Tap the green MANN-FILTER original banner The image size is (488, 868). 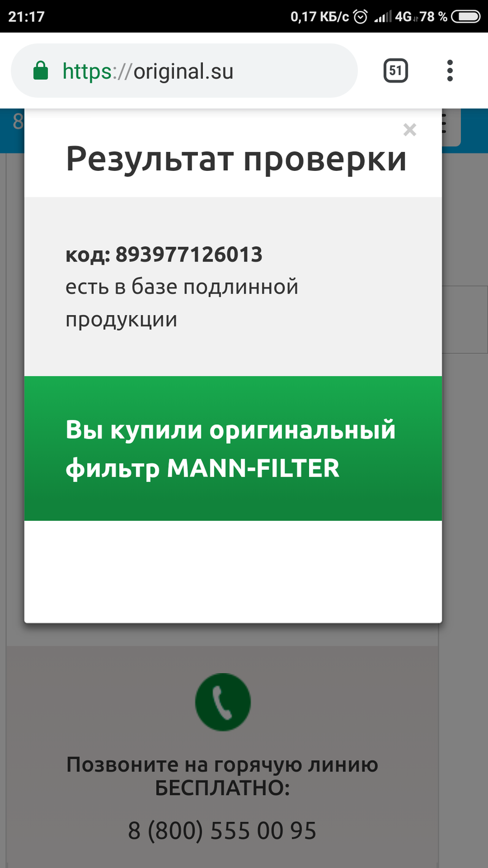pyautogui.click(x=233, y=449)
